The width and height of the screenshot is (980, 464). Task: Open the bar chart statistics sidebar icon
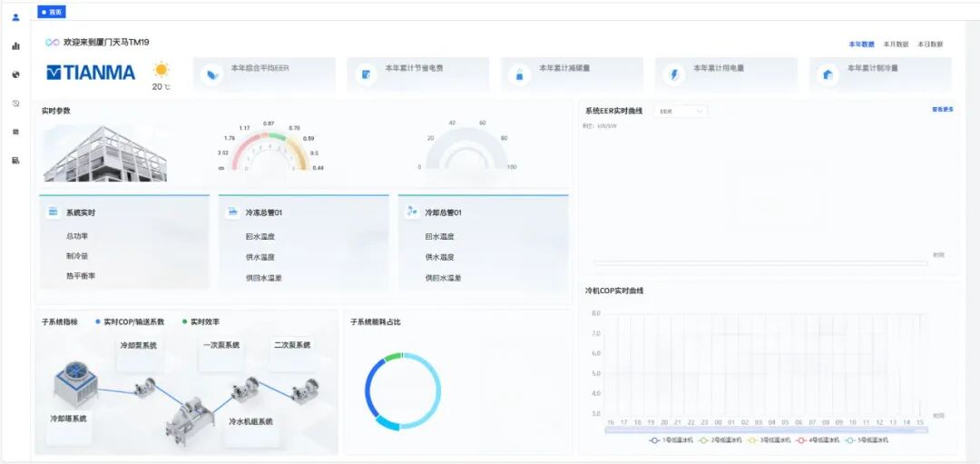coord(15,45)
